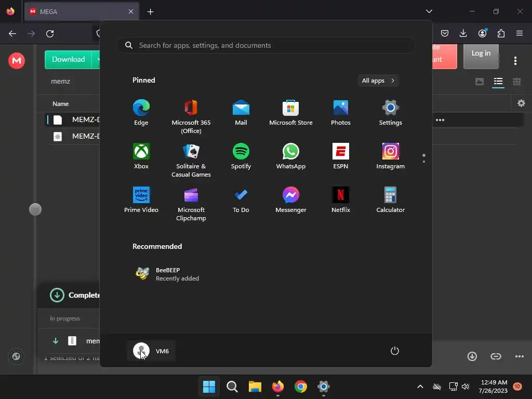Open Solitaire & Casual Games
Viewport: 532px width, 399px height.
coord(191,161)
